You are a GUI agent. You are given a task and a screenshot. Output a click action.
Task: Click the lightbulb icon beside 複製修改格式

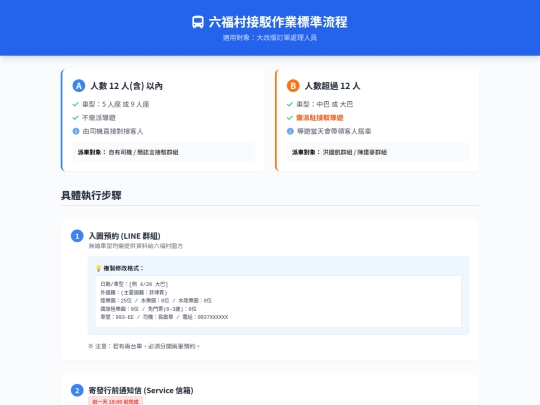pos(98,268)
